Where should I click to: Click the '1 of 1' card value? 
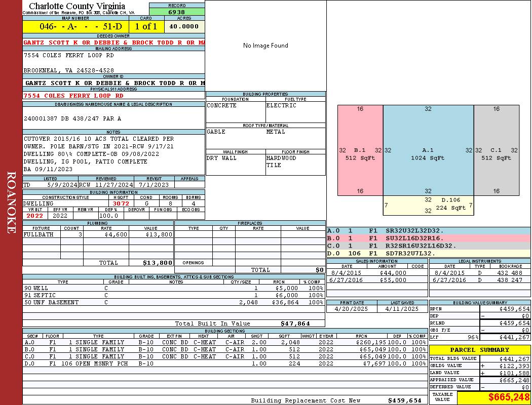click(146, 26)
